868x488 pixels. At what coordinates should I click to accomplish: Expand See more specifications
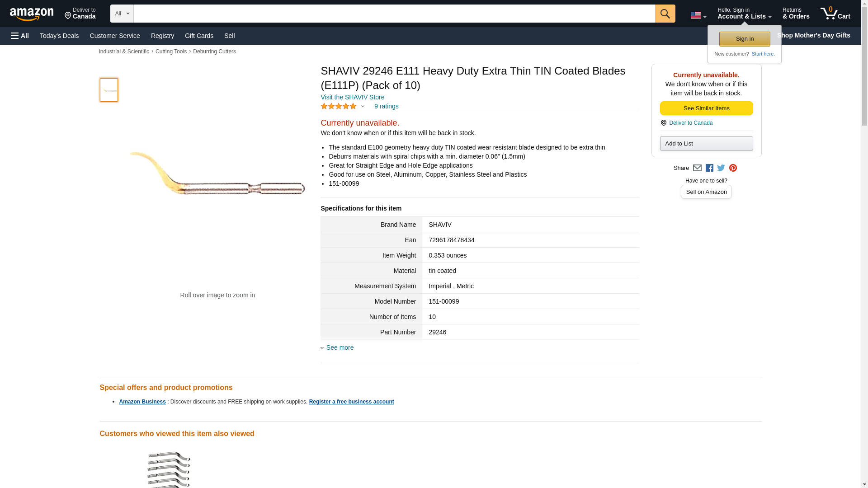[x=340, y=347]
